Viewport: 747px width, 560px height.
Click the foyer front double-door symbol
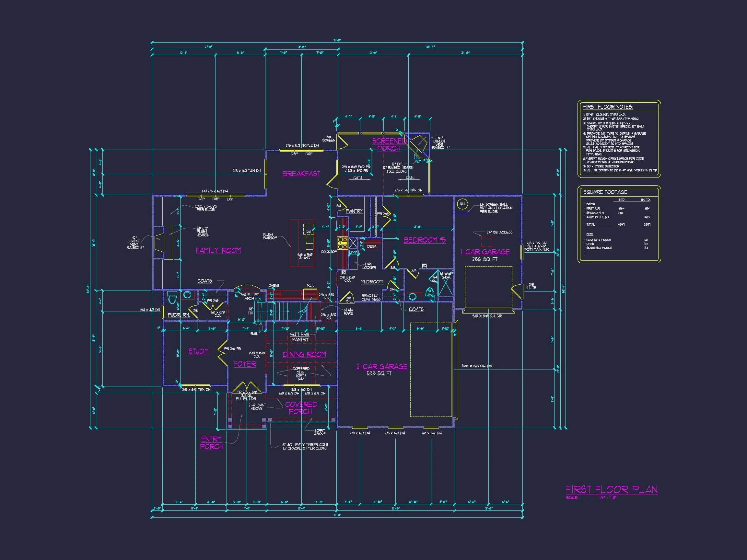pos(247,387)
